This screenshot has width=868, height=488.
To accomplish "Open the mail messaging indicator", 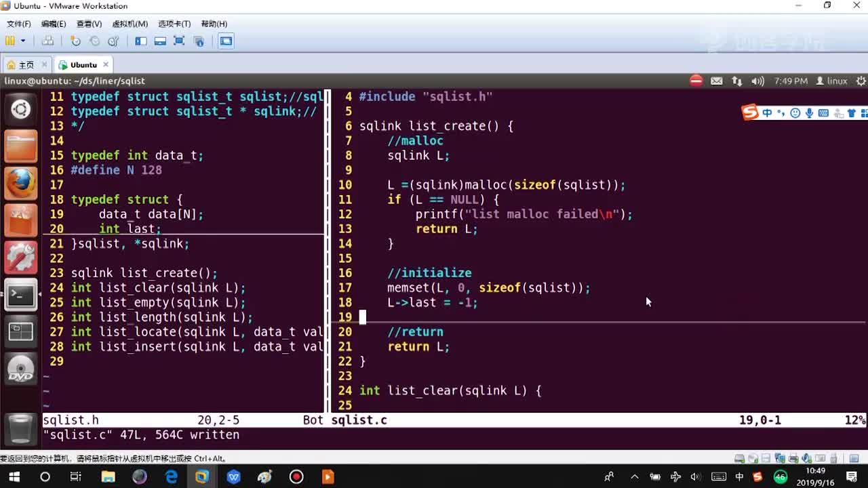I will coord(717,81).
